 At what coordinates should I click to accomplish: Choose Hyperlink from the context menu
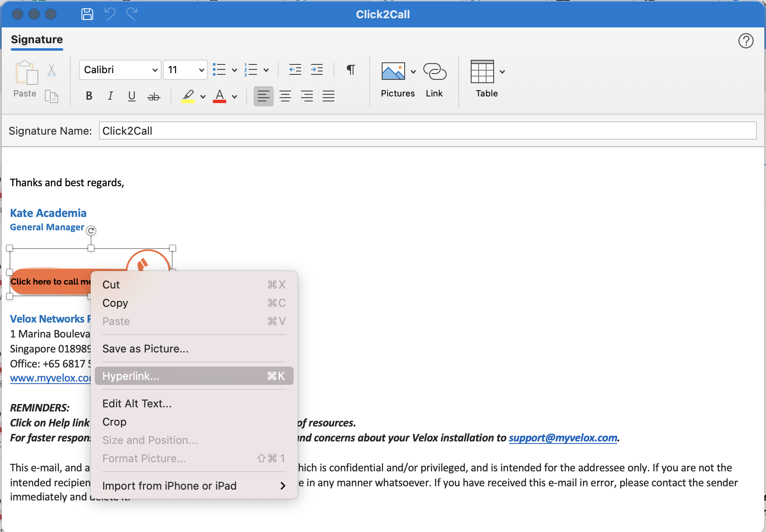pyautogui.click(x=194, y=376)
